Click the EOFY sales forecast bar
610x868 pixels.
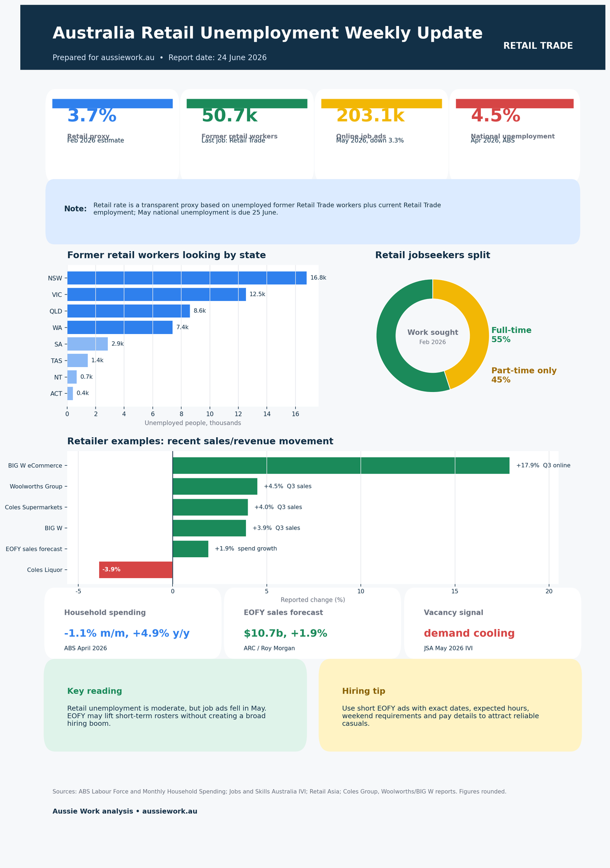[191, 549]
